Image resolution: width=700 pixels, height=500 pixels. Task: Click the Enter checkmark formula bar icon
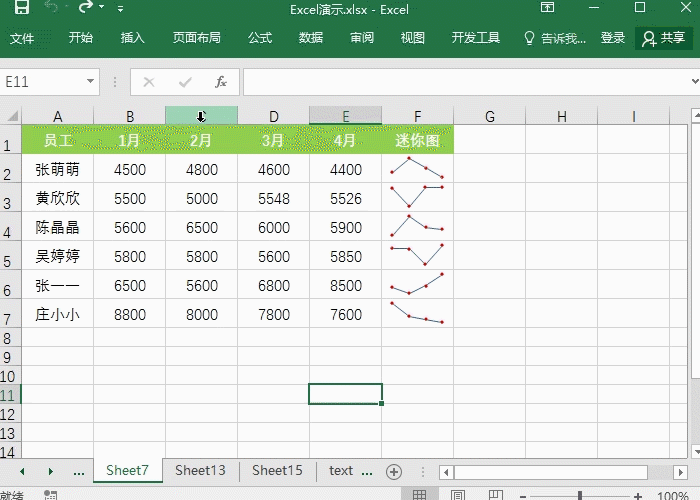(x=185, y=82)
